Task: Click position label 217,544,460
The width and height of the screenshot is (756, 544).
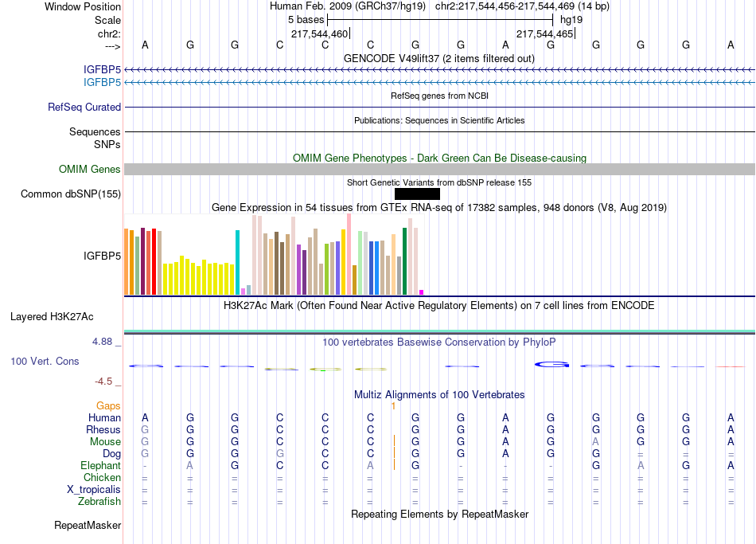Action: coord(319,33)
